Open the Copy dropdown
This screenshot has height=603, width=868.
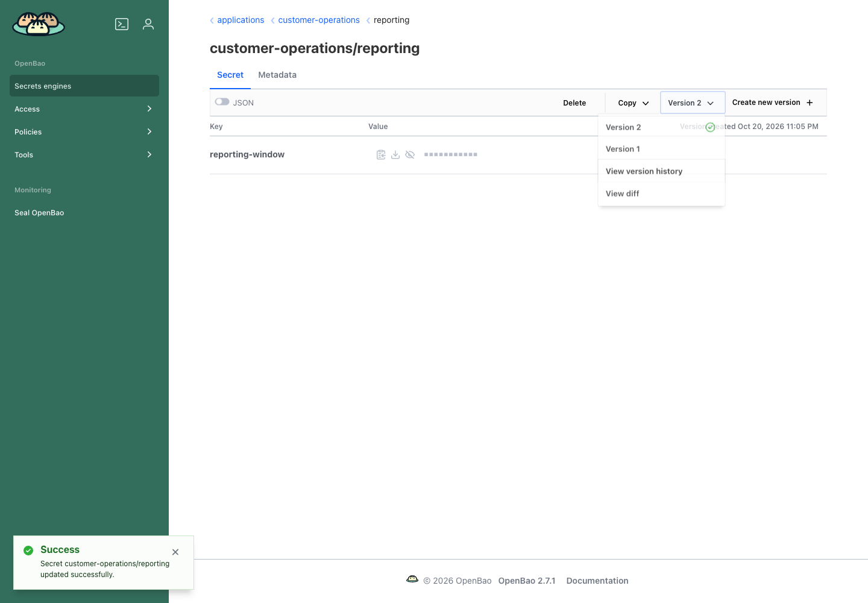click(x=633, y=103)
